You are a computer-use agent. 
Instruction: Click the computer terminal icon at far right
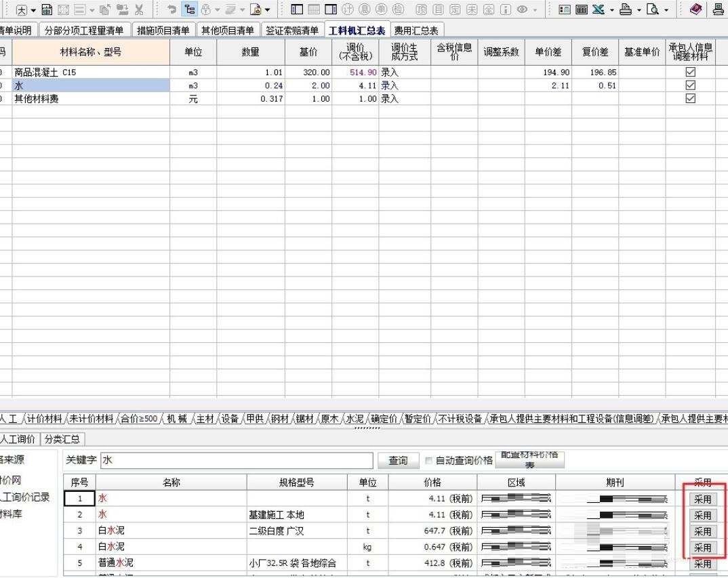[x=719, y=9]
